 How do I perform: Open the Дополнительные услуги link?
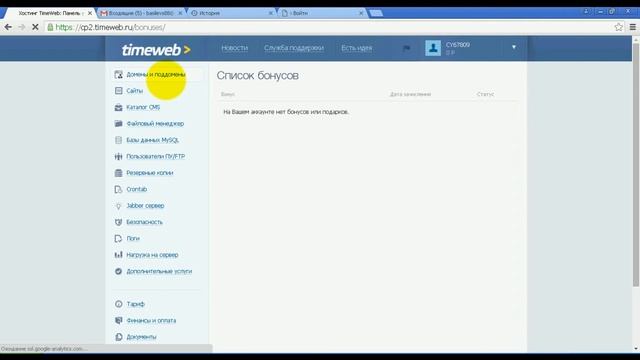click(159, 271)
